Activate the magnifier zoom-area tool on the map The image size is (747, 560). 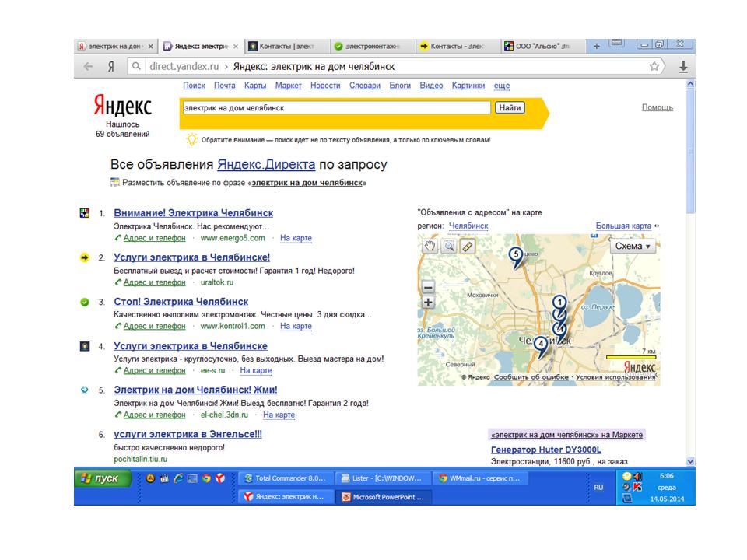pyautogui.click(x=448, y=247)
